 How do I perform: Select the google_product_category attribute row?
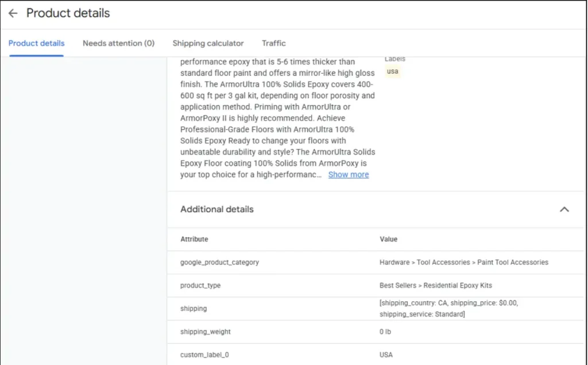pos(376,263)
